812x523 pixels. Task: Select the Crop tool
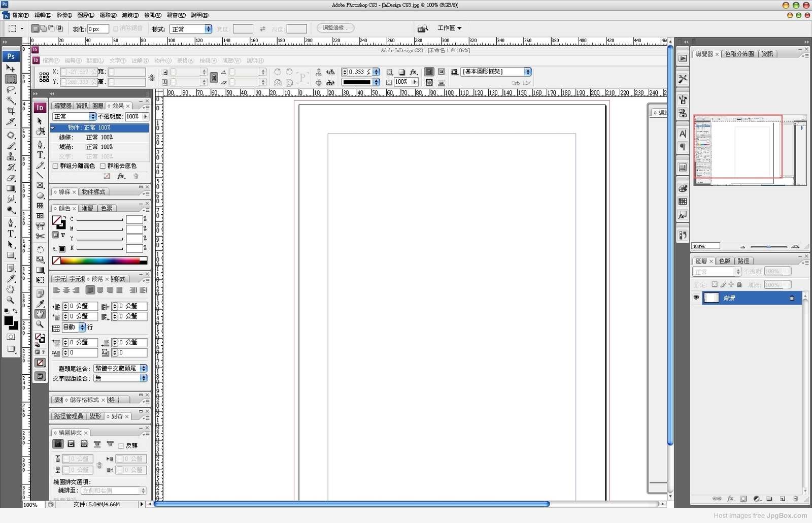click(x=10, y=111)
